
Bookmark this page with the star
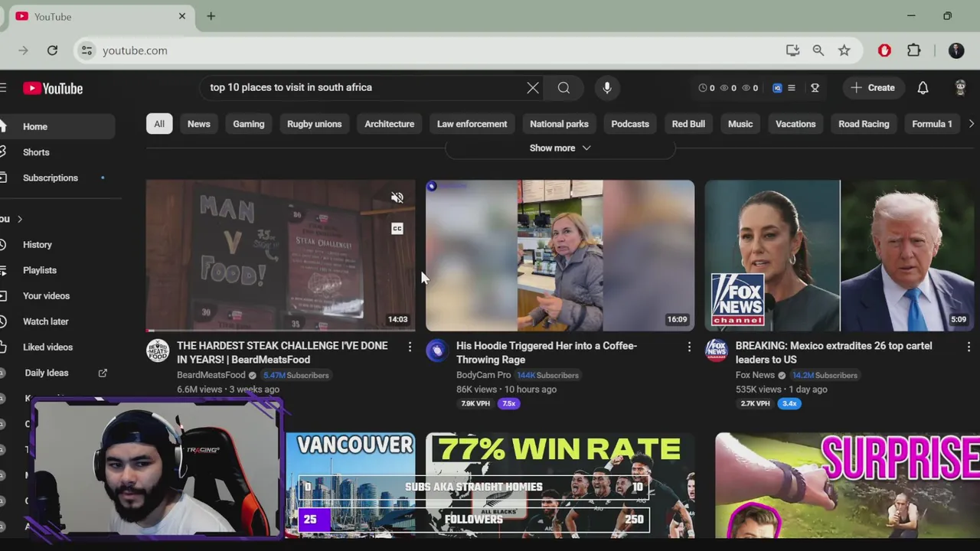[844, 51]
